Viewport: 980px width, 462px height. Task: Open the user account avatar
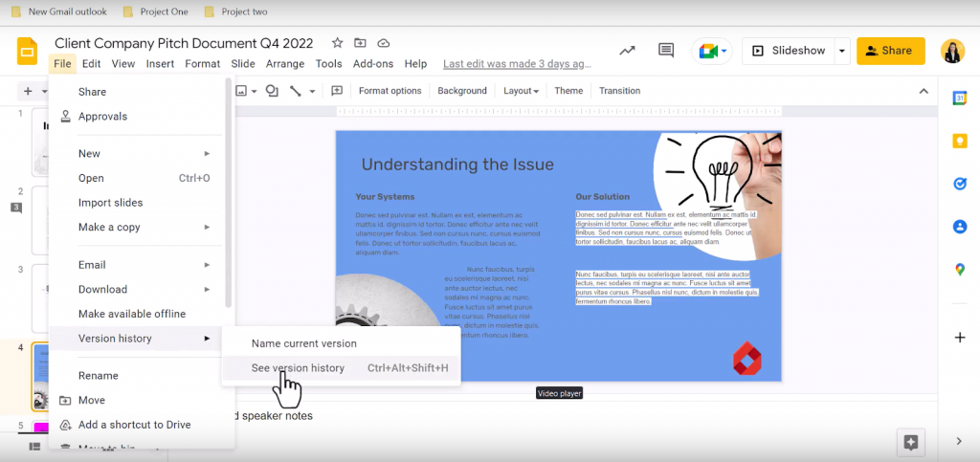pos(952,52)
